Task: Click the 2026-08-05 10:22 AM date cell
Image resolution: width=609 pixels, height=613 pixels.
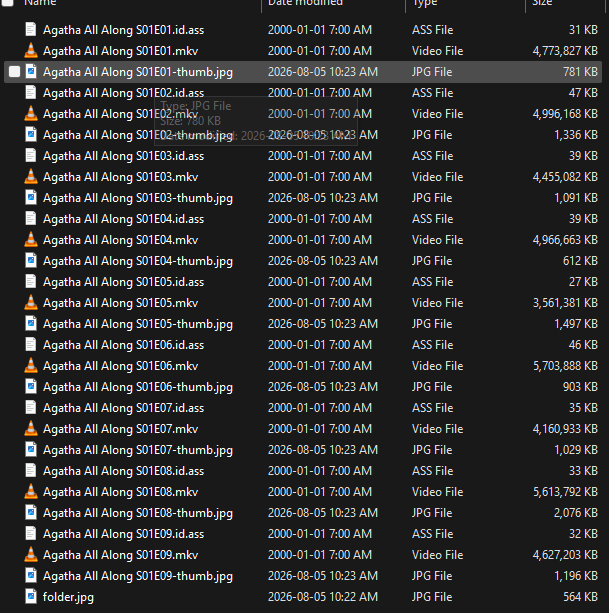Action: (323, 597)
